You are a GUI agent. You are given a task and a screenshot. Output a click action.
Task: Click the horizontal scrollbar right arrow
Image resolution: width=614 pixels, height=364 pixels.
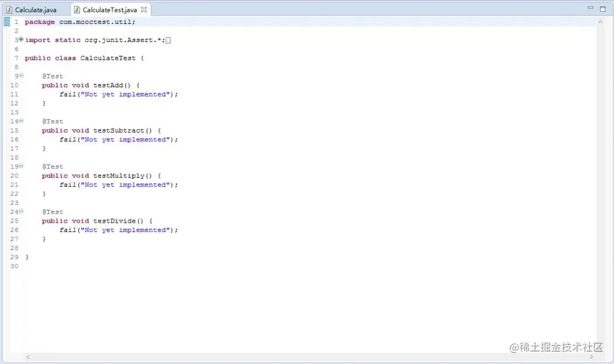[591, 356]
